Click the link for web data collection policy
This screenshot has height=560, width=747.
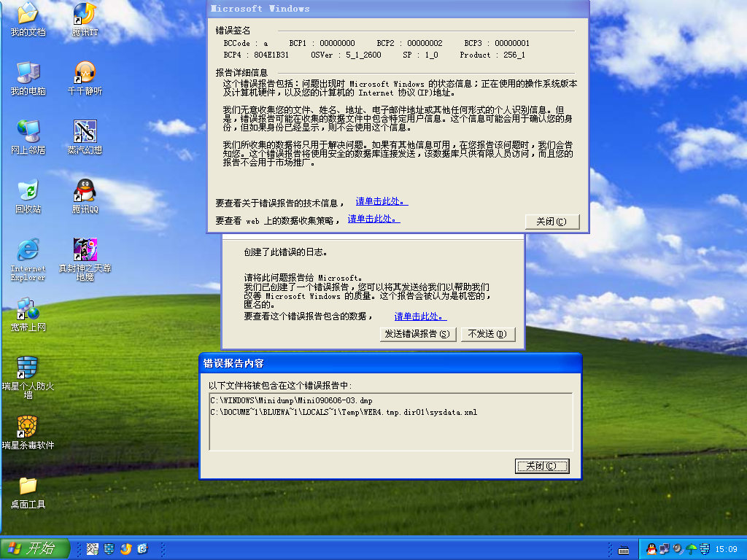[x=373, y=219]
